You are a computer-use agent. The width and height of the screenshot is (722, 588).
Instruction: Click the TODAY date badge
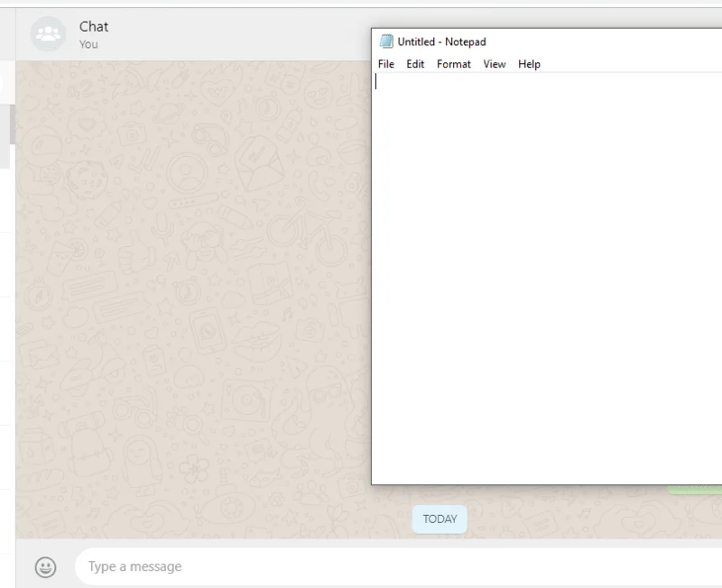pyautogui.click(x=440, y=519)
